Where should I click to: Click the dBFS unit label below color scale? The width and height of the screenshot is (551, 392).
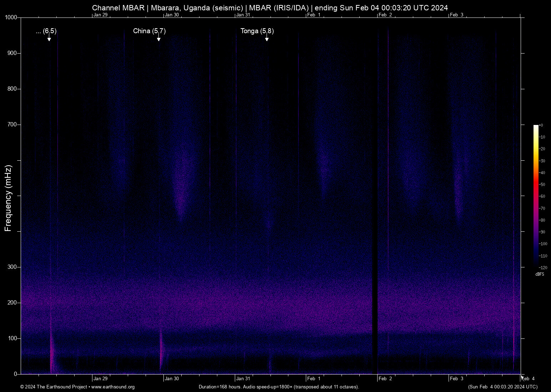(540, 274)
